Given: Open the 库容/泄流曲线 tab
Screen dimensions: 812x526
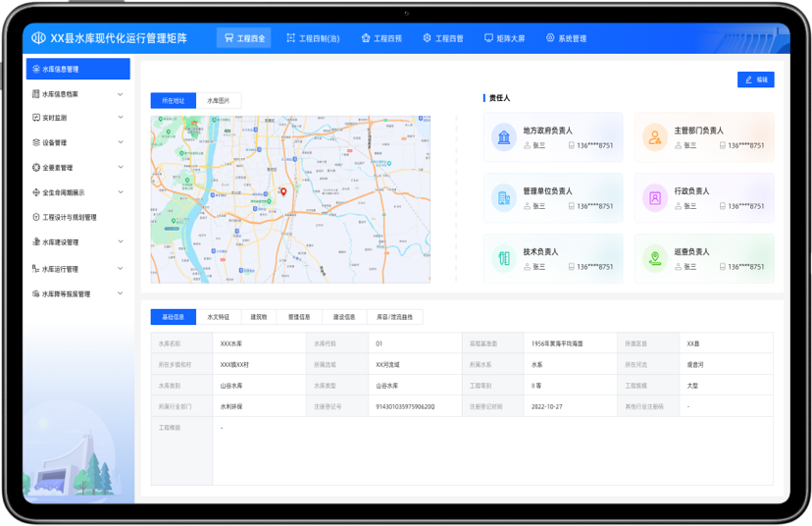Looking at the screenshot, I should [x=395, y=317].
